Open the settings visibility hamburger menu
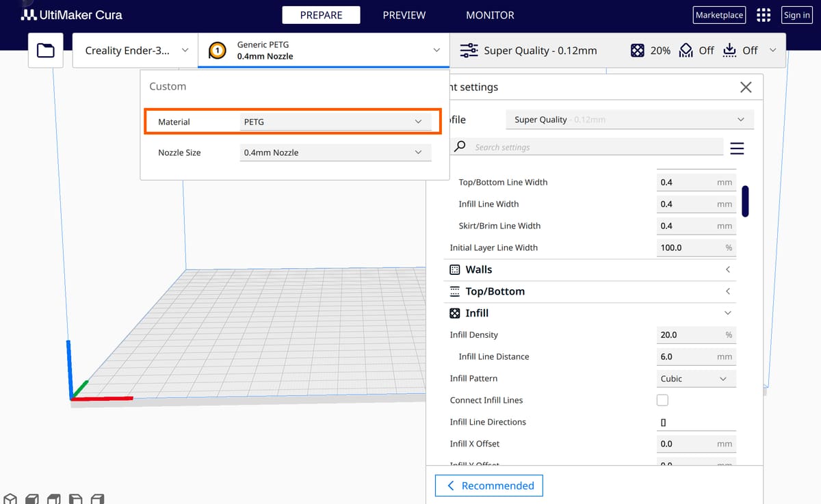The height and width of the screenshot is (504, 821). (x=737, y=148)
